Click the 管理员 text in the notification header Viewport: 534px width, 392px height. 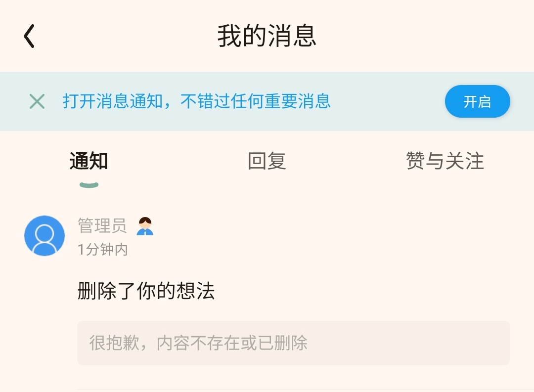pyautogui.click(x=102, y=226)
